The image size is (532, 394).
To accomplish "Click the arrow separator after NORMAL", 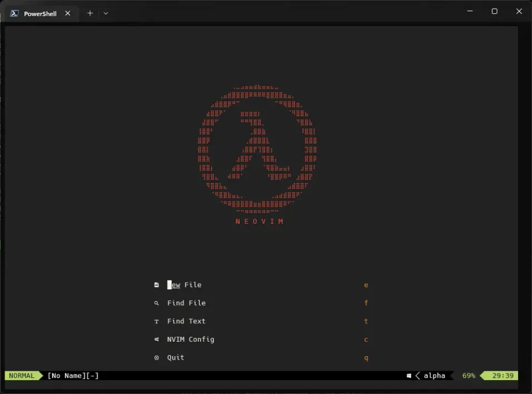I will click(41, 375).
